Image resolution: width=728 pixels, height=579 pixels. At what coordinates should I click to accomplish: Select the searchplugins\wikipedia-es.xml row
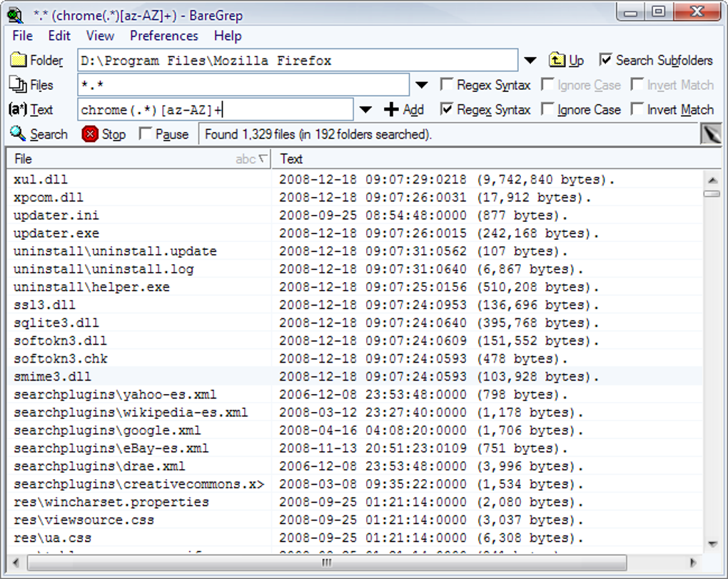(x=355, y=413)
